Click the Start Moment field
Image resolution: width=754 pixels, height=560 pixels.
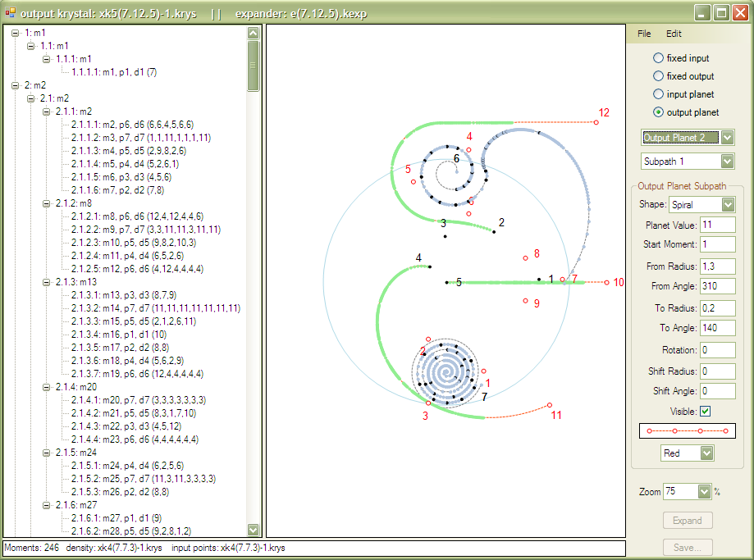point(717,244)
